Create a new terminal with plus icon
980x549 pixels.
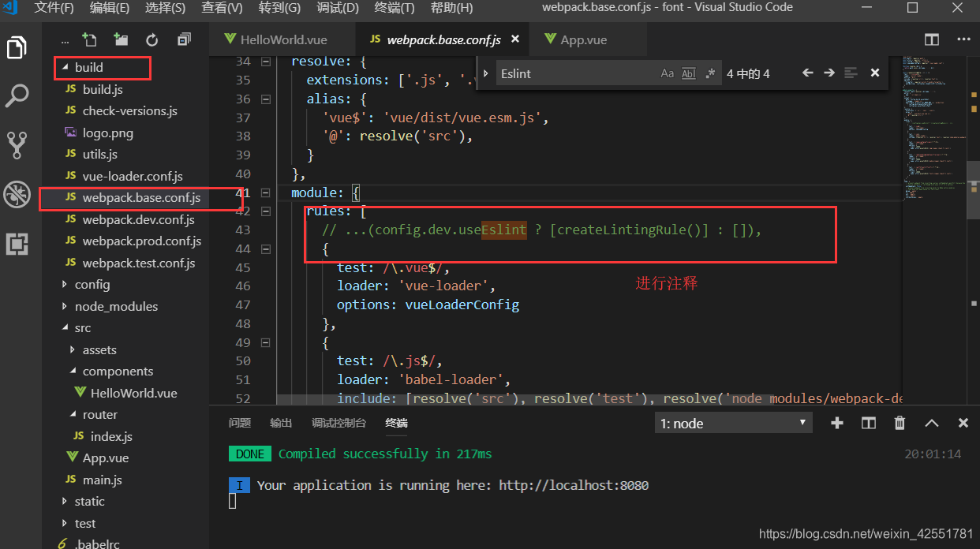[x=837, y=424]
